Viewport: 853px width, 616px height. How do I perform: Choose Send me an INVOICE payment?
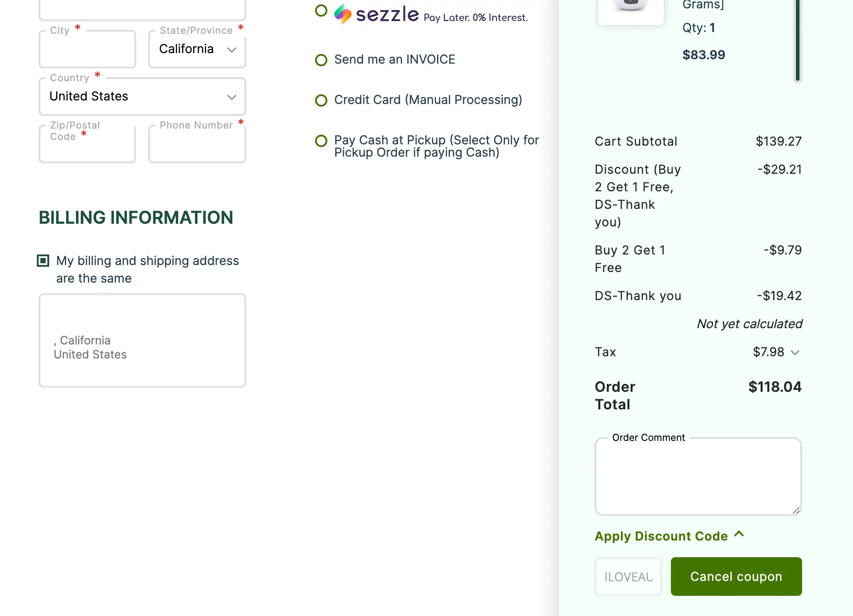[x=321, y=60]
